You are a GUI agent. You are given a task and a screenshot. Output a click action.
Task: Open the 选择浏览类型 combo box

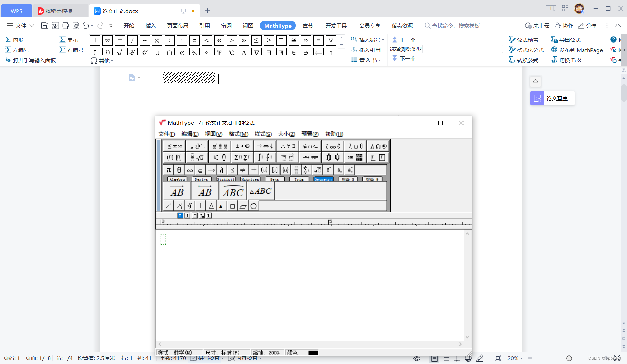(x=463, y=49)
